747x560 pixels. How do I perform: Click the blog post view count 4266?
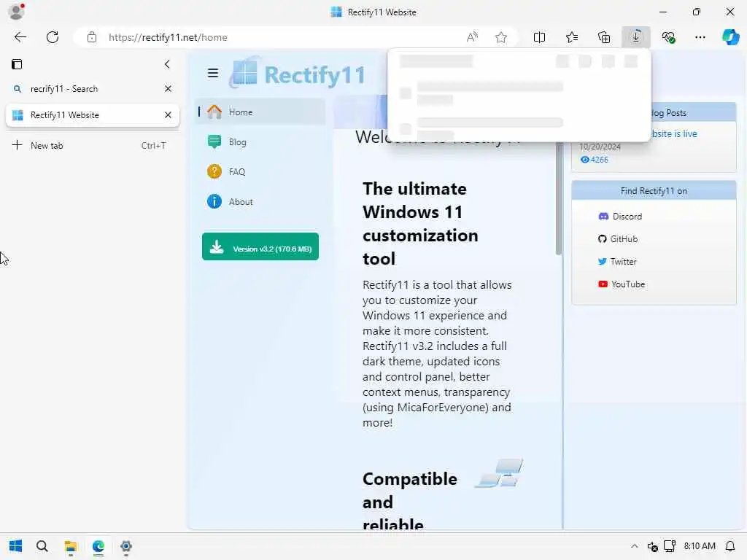pos(594,160)
